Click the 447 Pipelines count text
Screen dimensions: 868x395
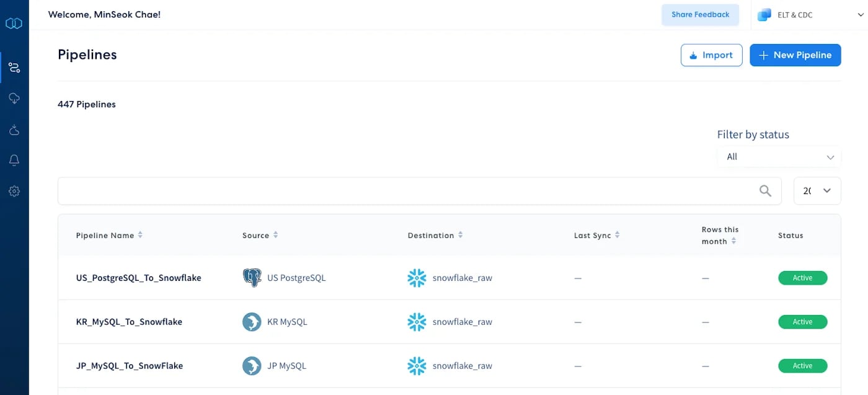coord(87,104)
